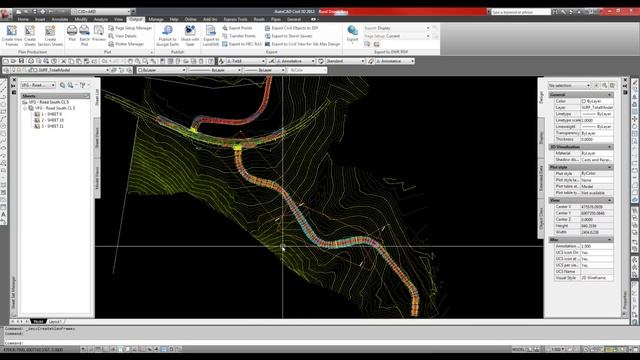Viewport: 640px width, 360px height.
Task: Collapse the General section in Properties
Action: (x=610, y=95)
